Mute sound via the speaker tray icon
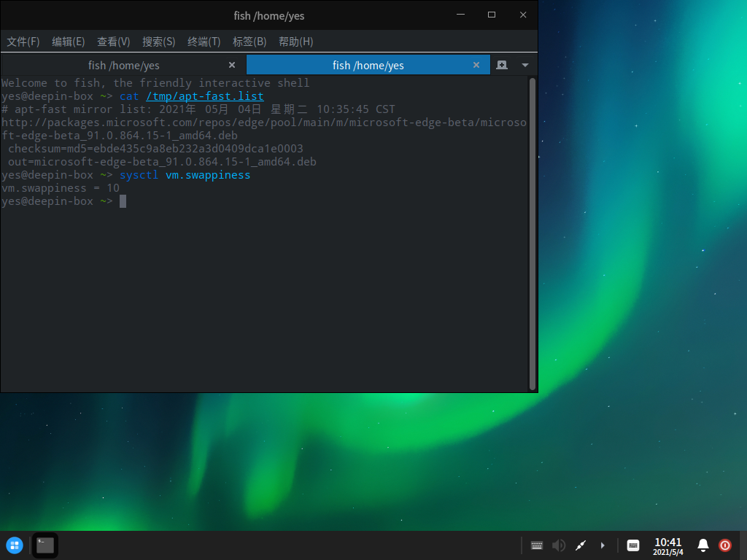This screenshot has height=560, width=747. [x=559, y=545]
